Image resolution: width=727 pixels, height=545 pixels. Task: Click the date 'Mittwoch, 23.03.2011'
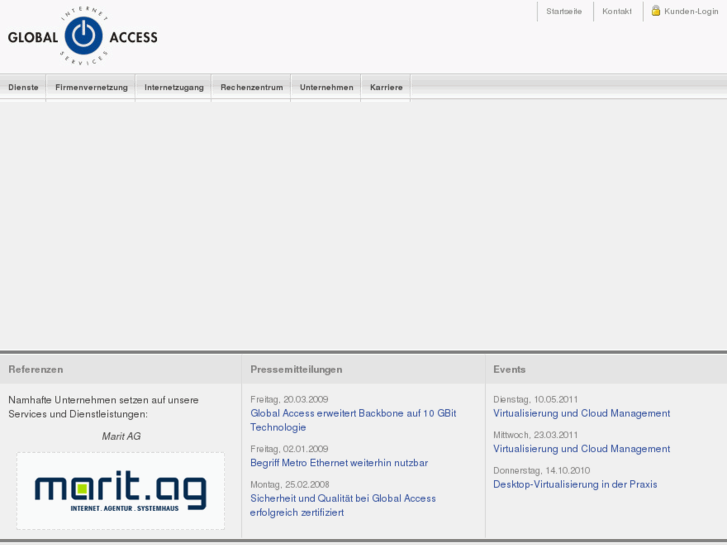tap(536, 435)
